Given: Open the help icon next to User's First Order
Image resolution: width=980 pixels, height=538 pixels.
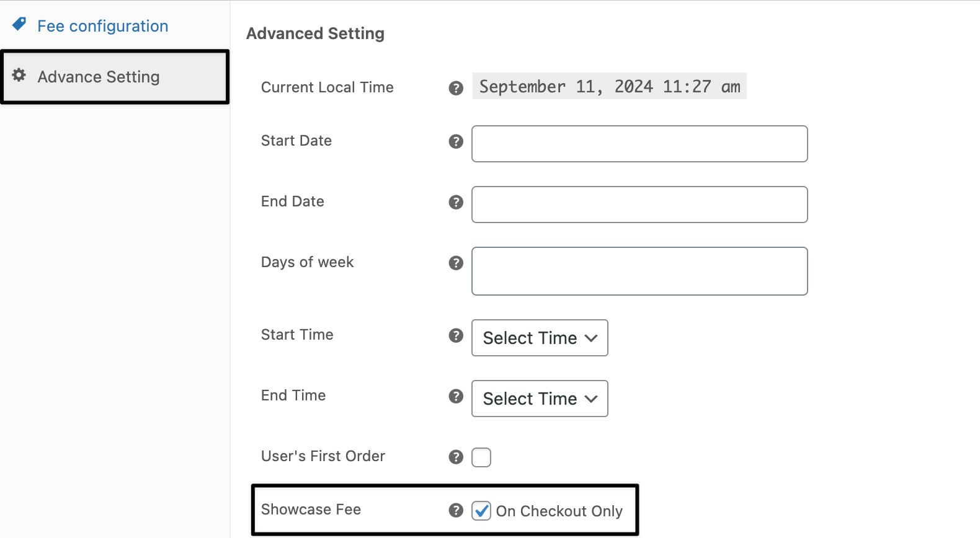Looking at the screenshot, I should click(455, 457).
